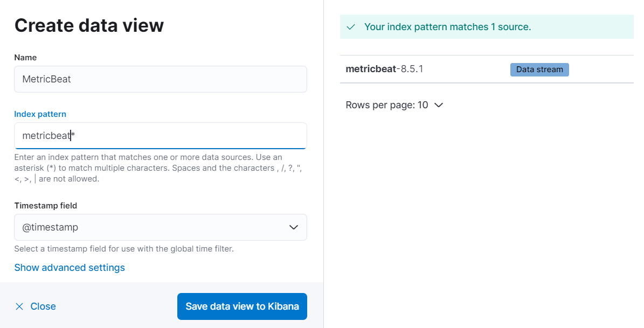Screen dimensions: 644x328
Task: Click the index pattern match message
Action: (x=447, y=27)
